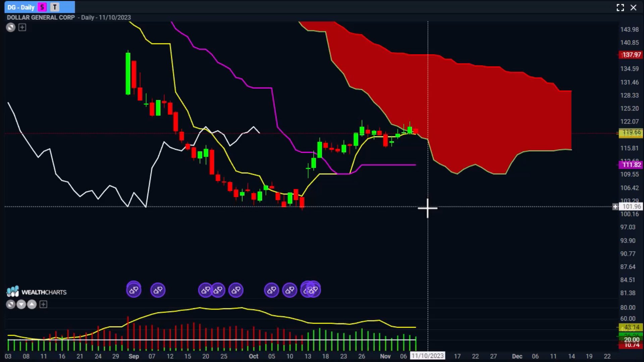644x362 pixels.
Task: Click the Nov label on the time axis
Action: pos(385,356)
